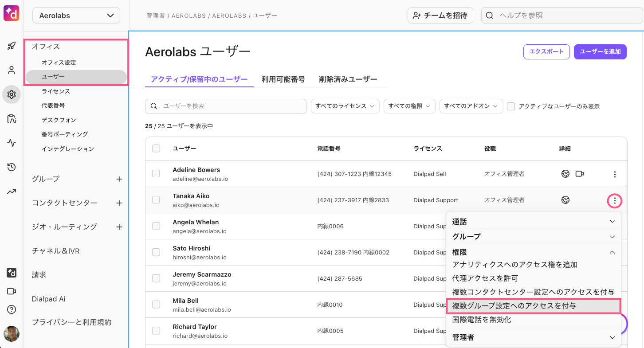Check the box for Richard Taylor
Screen dimensions: 644x348
coord(156,331)
